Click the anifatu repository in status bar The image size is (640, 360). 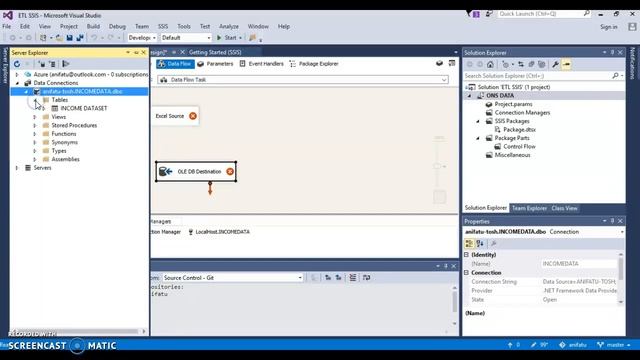pyautogui.click(x=573, y=345)
